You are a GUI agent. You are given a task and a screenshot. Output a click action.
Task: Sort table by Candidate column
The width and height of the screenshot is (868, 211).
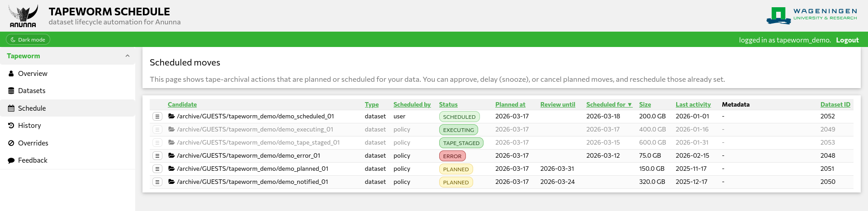click(182, 104)
